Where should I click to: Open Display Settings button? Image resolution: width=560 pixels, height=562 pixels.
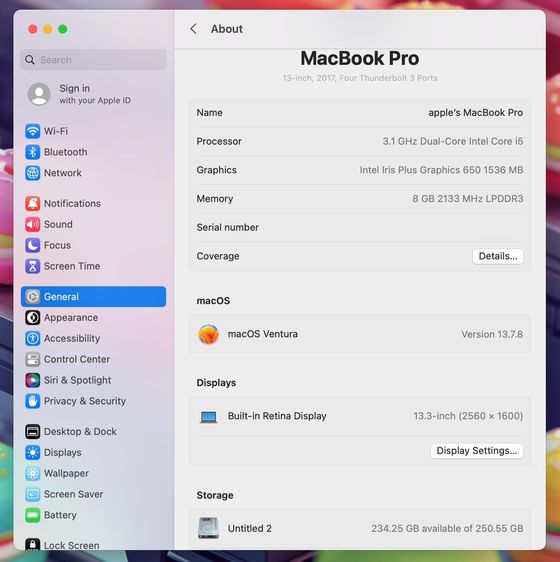pyautogui.click(x=476, y=451)
